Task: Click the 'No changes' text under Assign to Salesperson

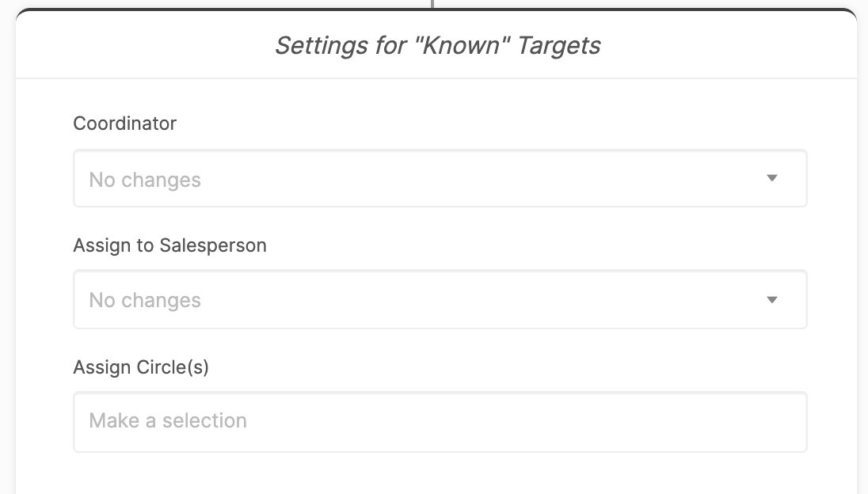Action: click(x=145, y=300)
